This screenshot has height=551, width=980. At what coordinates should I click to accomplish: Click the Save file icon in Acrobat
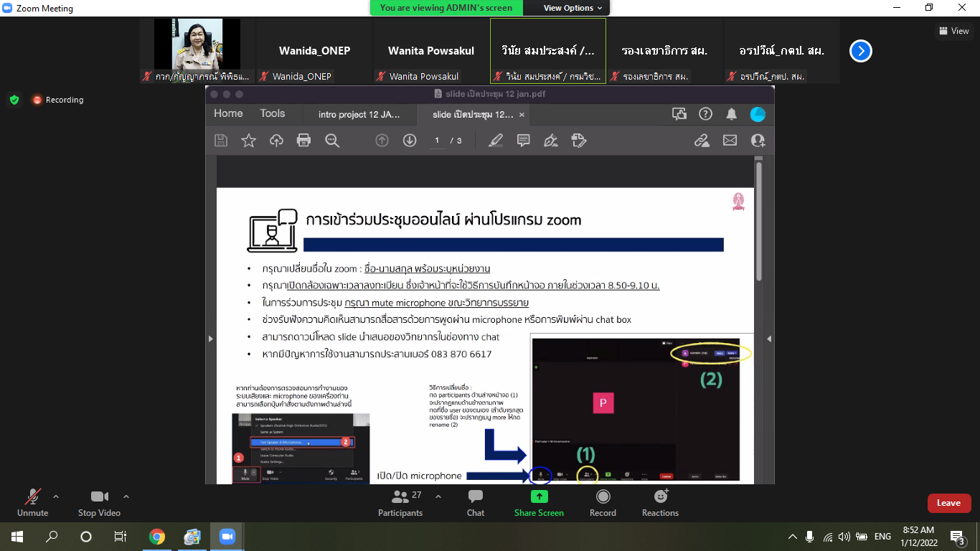click(x=222, y=141)
